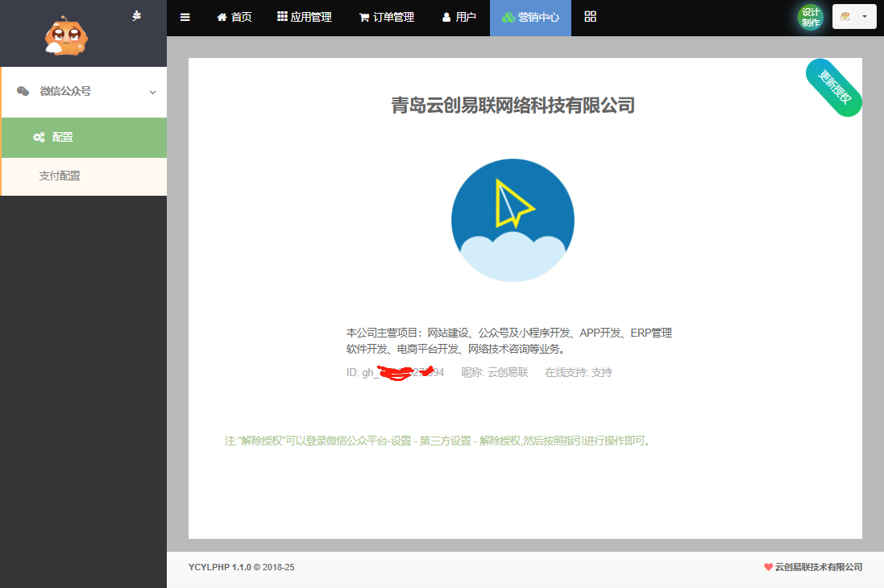
Task: Select the 营销中心 marketing center tab
Action: click(x=530, y=17)
